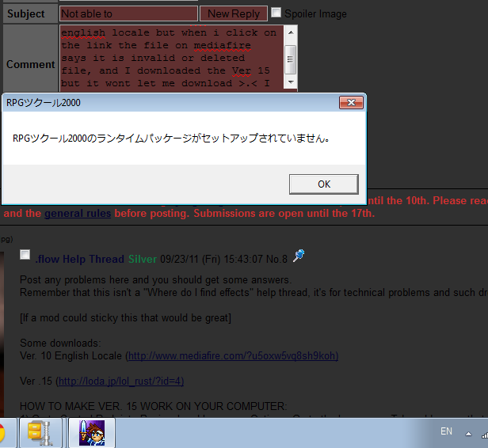Open the Ver .15 loda.jp link
488x448 pixels.
pos(121,382)
